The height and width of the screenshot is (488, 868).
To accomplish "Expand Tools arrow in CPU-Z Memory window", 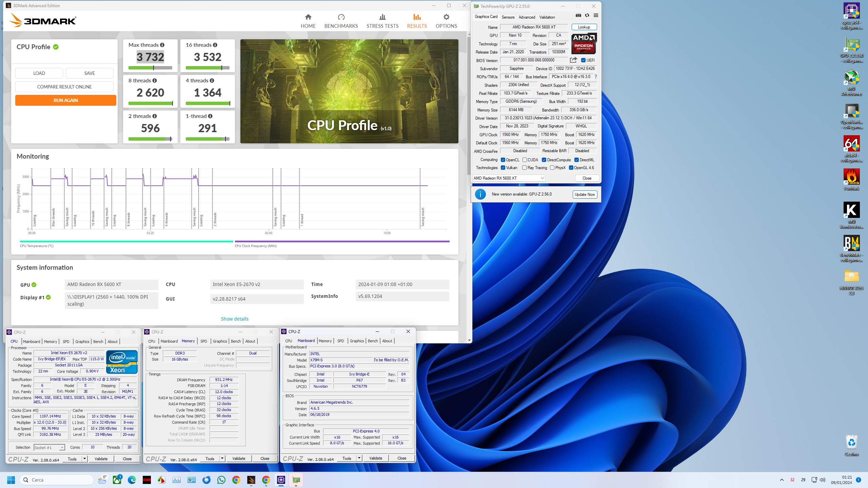I will (x=222, y=459).
